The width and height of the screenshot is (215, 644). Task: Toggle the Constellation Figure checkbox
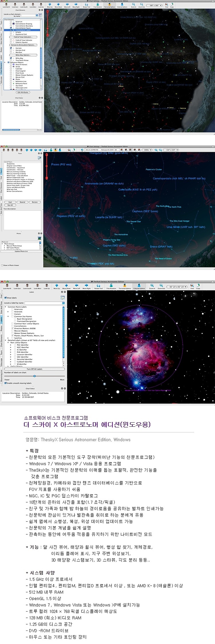tap(11, 28)
